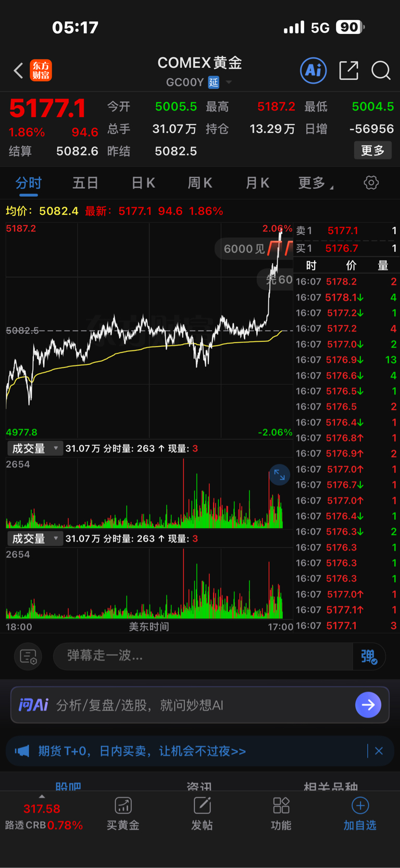The image size is (400, 868).
Task: Open chart settings hexagon gear icon
Action: click(x=371, y=182)
